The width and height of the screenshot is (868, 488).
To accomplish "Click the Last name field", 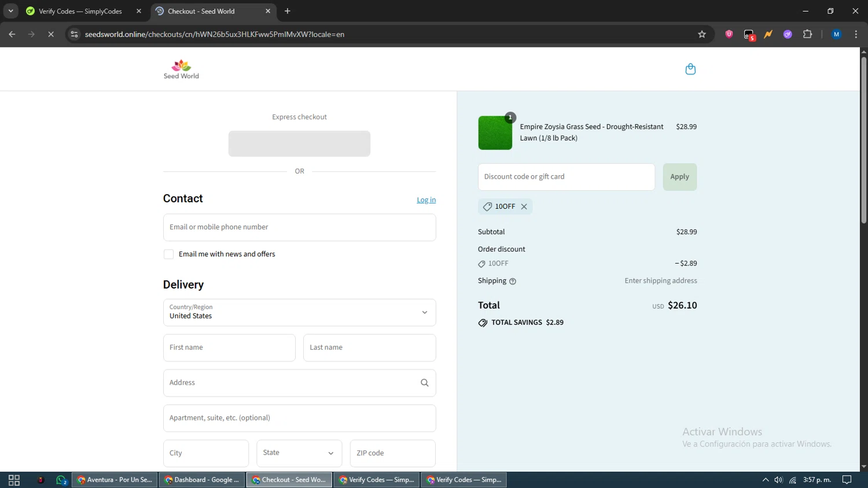I will coord(369,347).
